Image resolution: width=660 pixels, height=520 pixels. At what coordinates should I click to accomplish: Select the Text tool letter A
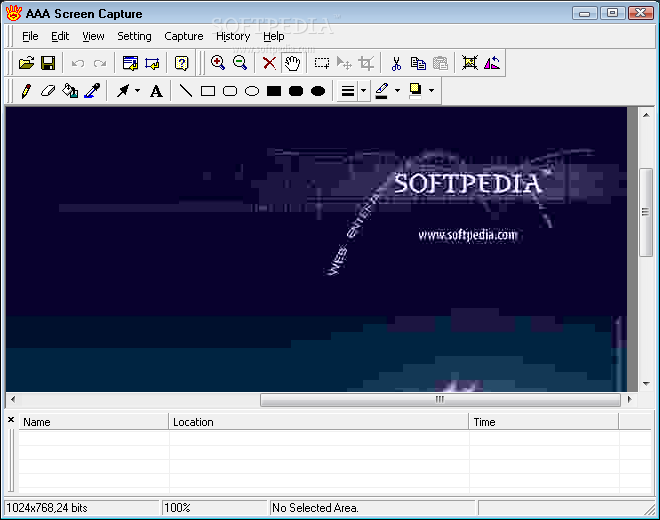156,91
